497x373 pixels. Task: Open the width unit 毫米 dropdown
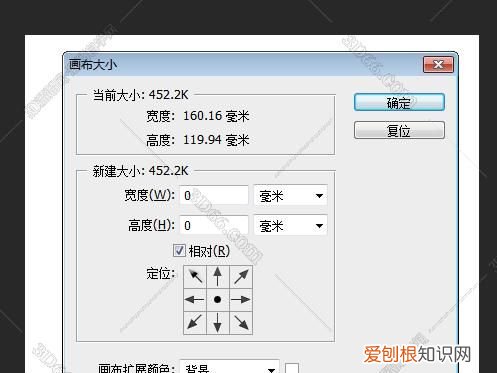pos(290,195)
